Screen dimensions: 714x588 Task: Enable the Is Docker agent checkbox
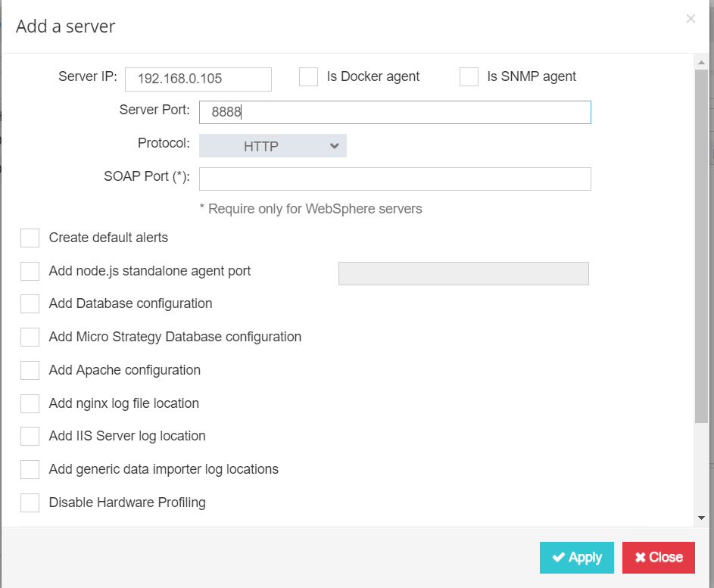[x=308, y=77]
